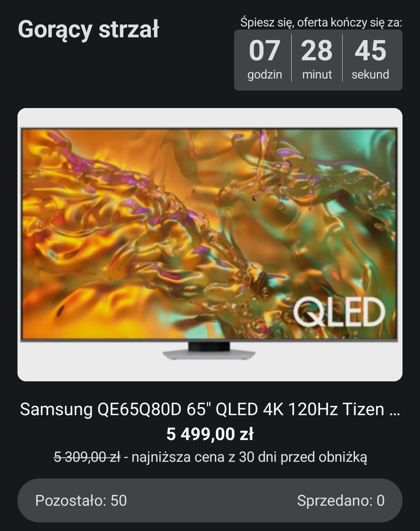420x531 pixels.
Task: Tap the 28 minut countdown segment
Action: tap(317, 59)
